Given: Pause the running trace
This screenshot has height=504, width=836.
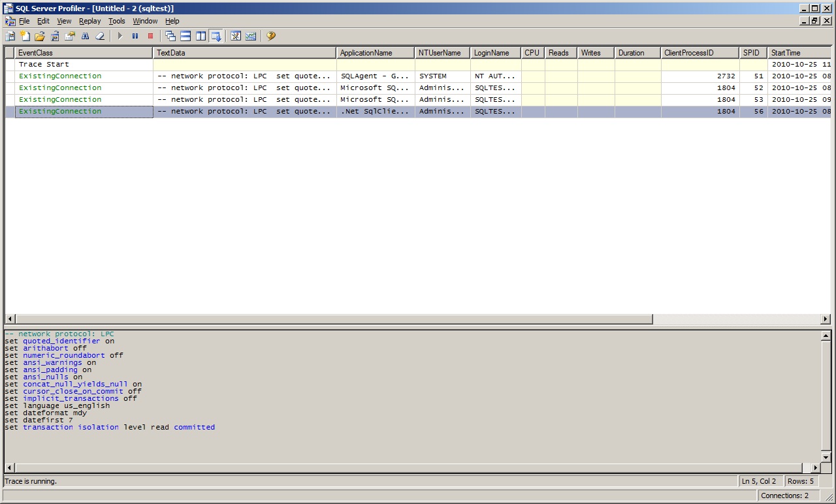Looking at the screenshot, I should [x=135, y=36].
